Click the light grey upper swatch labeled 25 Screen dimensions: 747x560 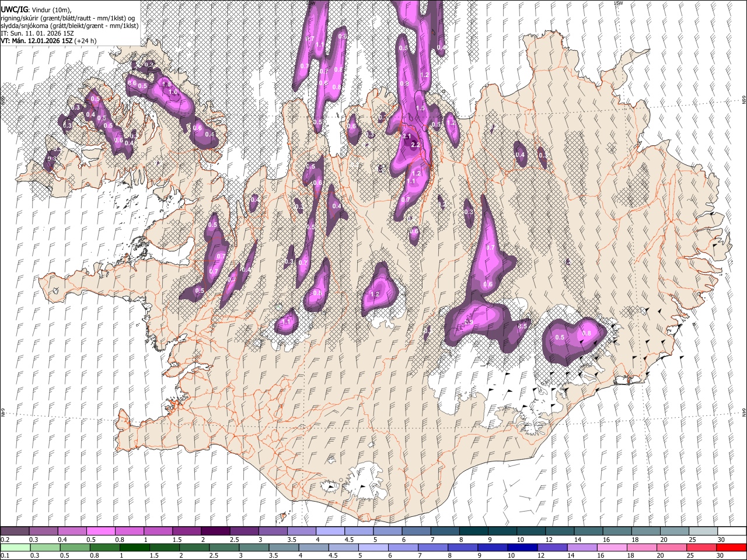[x=703, y=531]
